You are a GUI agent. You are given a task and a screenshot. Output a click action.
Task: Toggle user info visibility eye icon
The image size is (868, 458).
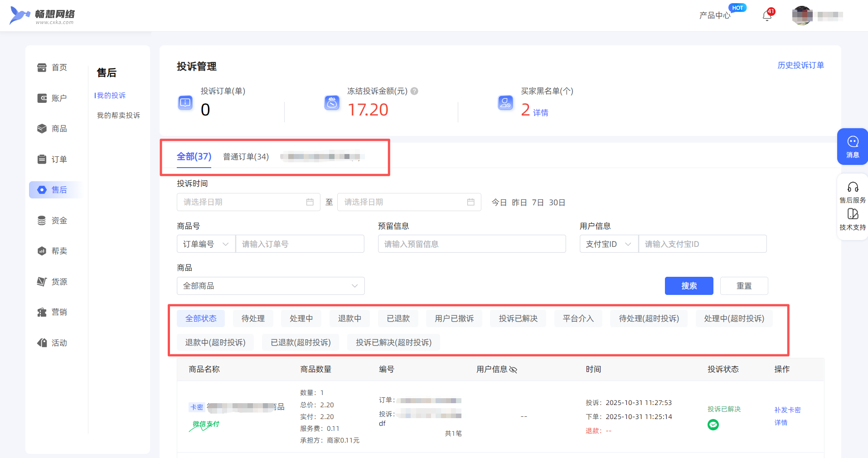tap(513, 370)
